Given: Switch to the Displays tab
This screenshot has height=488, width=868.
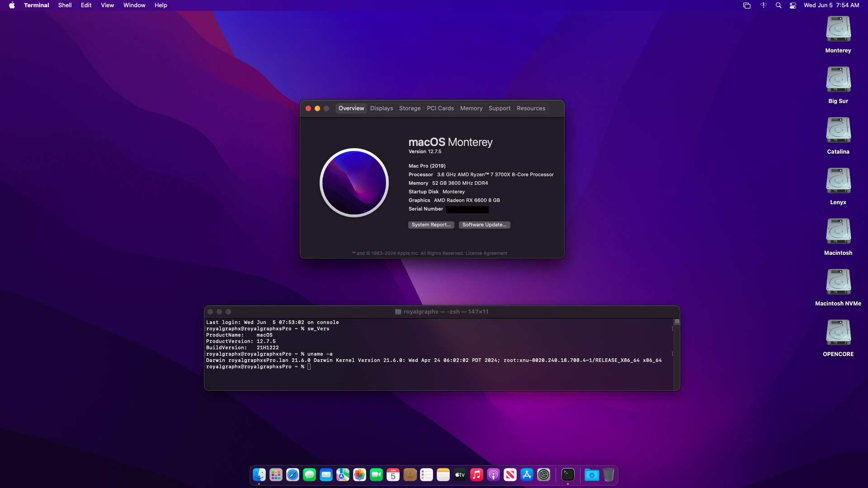Looking at the screenshot, I should [382, 108].
